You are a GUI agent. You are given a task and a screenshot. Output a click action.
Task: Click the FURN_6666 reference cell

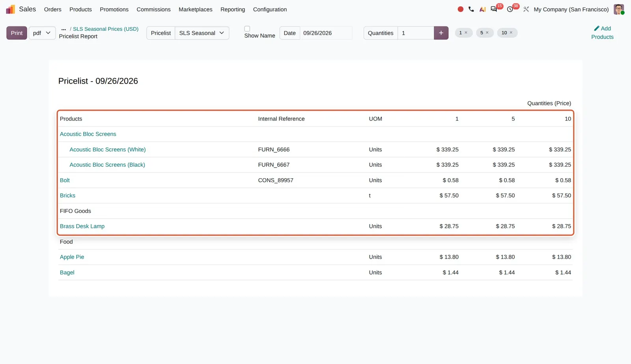[274, 149]
